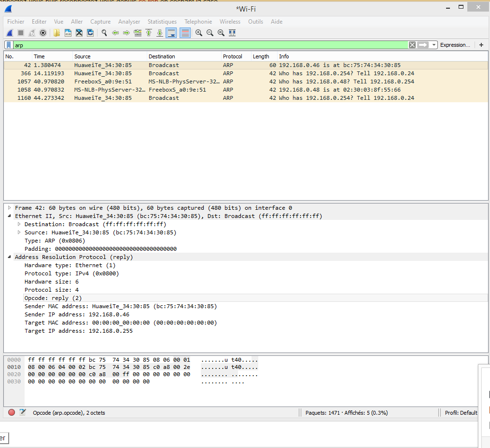The width and height of the screenshot is (490, 448).
Task: Select packet 1058 ARP reply row
Action: click(246, 90)
